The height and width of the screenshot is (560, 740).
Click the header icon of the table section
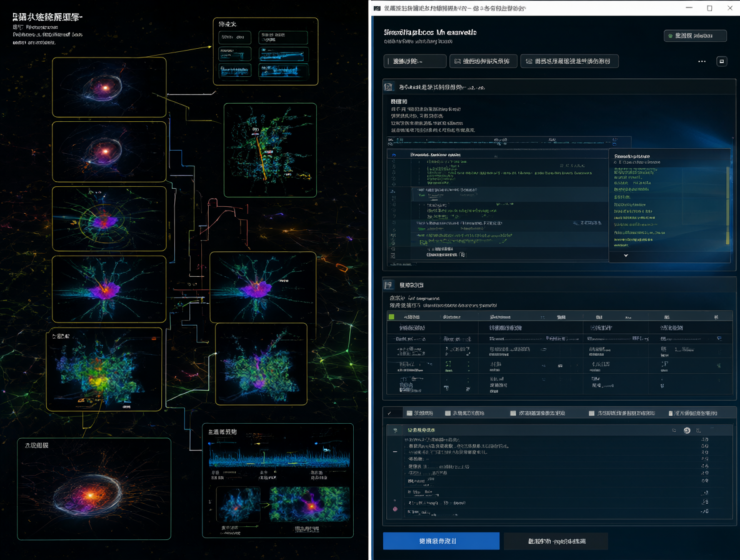tap(388, 284)
